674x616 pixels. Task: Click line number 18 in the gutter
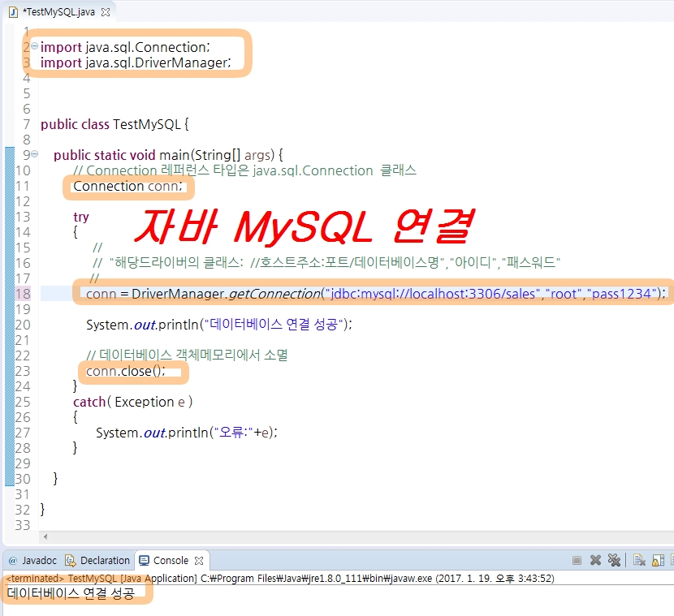(22, 293)
